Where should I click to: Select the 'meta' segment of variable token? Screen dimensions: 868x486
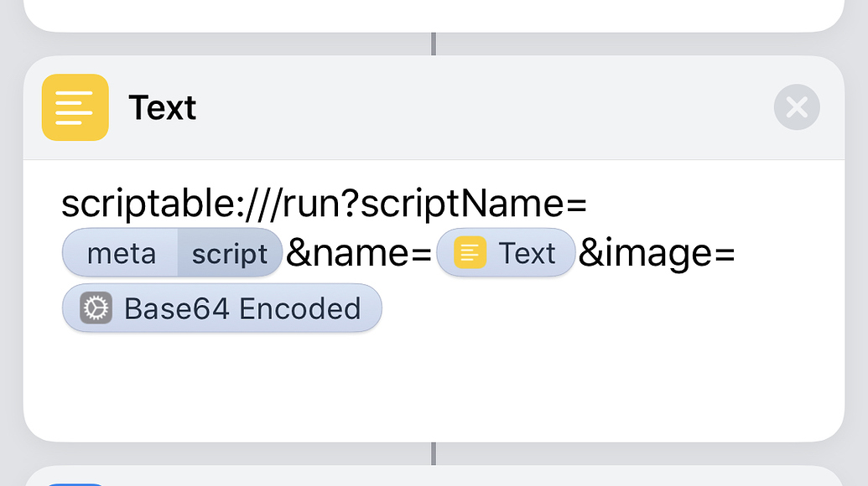coord(121,253)
